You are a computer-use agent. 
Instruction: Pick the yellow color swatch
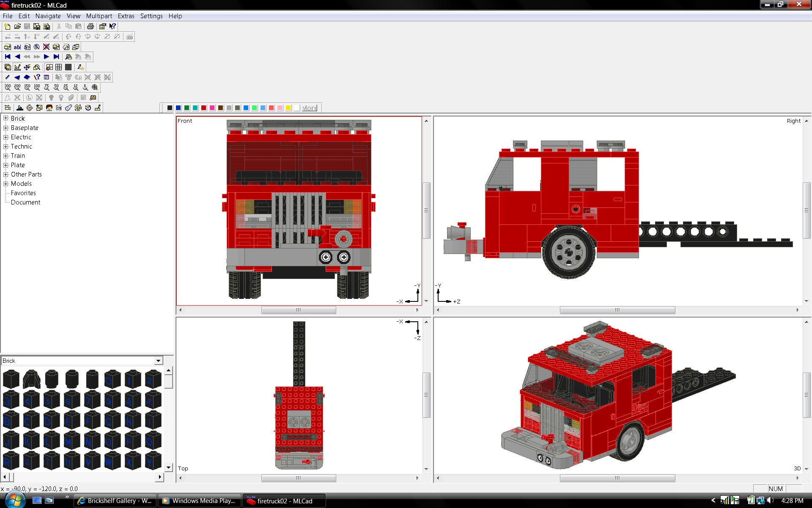[x=288, y=108]
